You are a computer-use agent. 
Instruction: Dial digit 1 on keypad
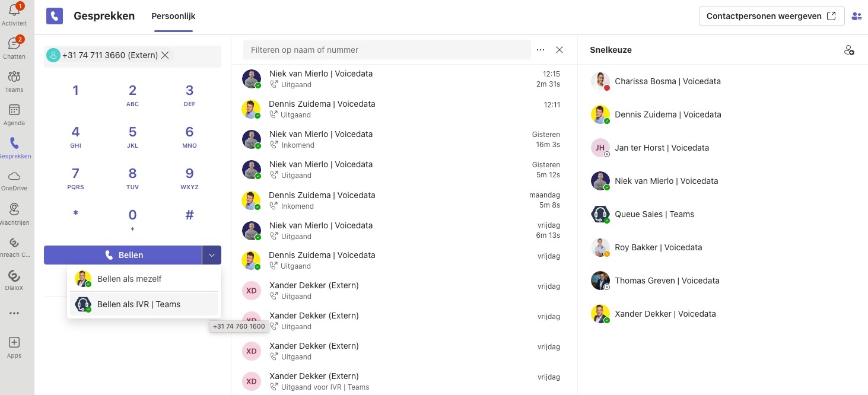tap(75, 91)
